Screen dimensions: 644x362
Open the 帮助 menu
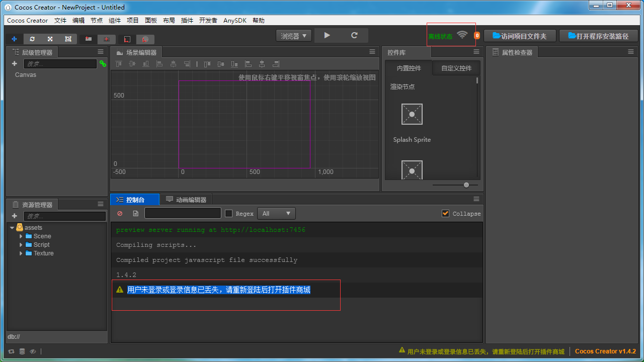[x=259, y=21]
